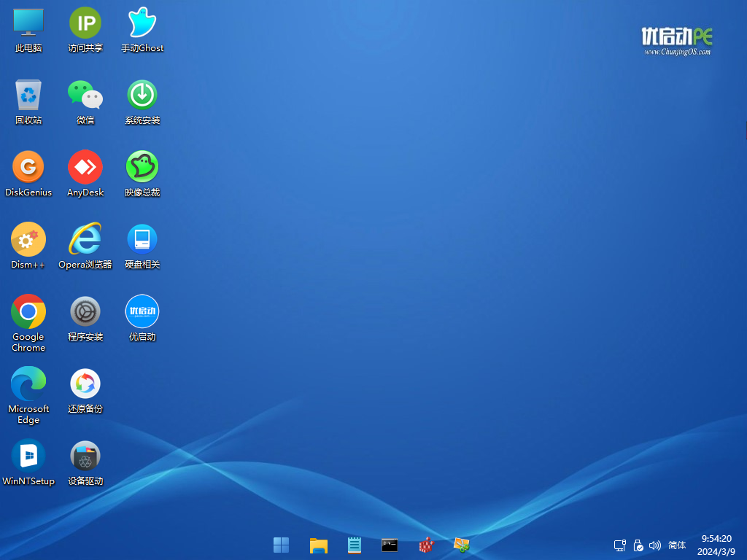Open File Explorer from the taskbar
Image resolution: width=747 pixels, height=560 pixels.
pyautogui.click(x=319, y=545)
